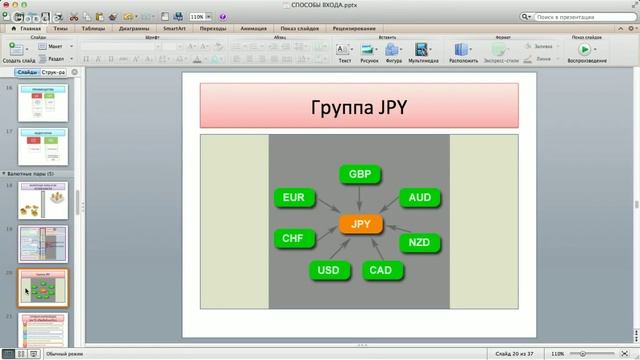Click the Copy icon in the toolbar
Image resolution: width=640 pixels, height=360 pixels.
coord(87,17)
